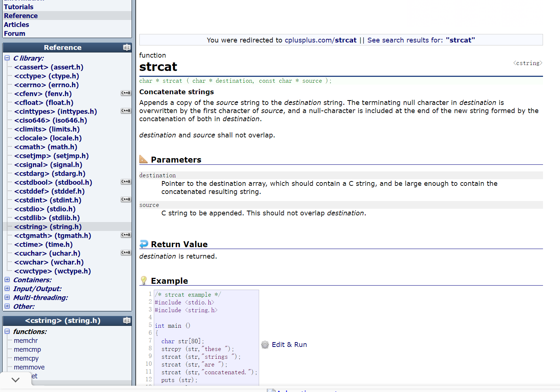Click the C++11 badge next to cfenv
This screenshot has width=560, height=392.
(126, 93)
